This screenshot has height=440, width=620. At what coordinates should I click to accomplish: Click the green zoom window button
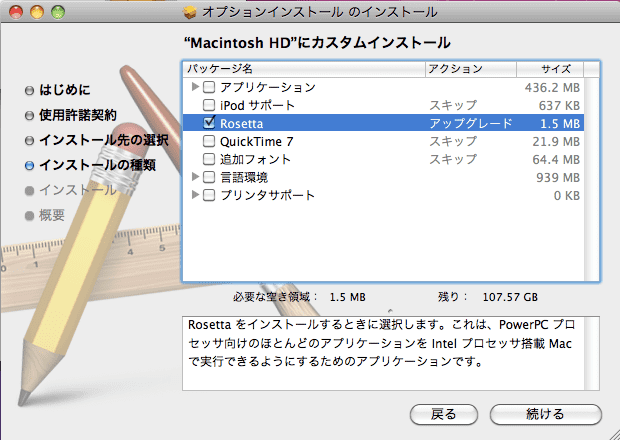[x=58, y=12]
